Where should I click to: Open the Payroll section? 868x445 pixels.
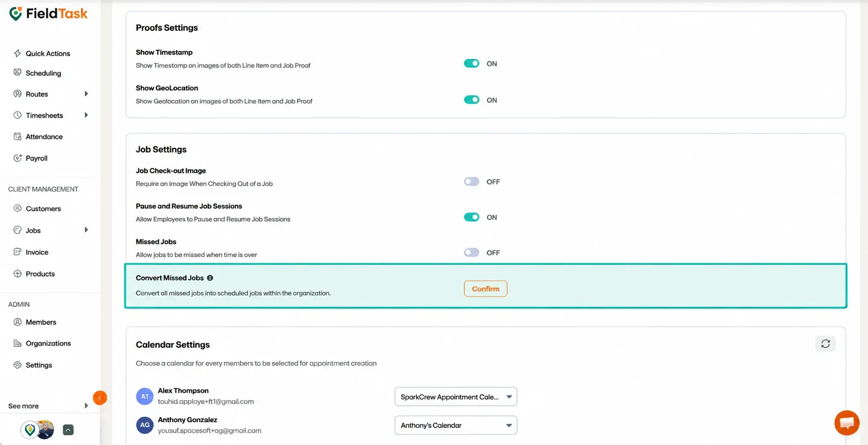pos(37,158)
